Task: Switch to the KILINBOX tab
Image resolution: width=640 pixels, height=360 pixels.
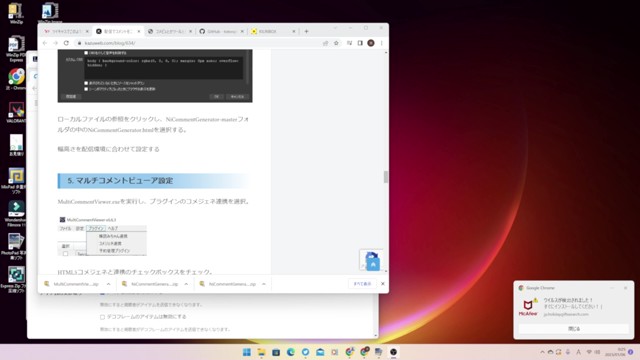Action: click(273, 31)
